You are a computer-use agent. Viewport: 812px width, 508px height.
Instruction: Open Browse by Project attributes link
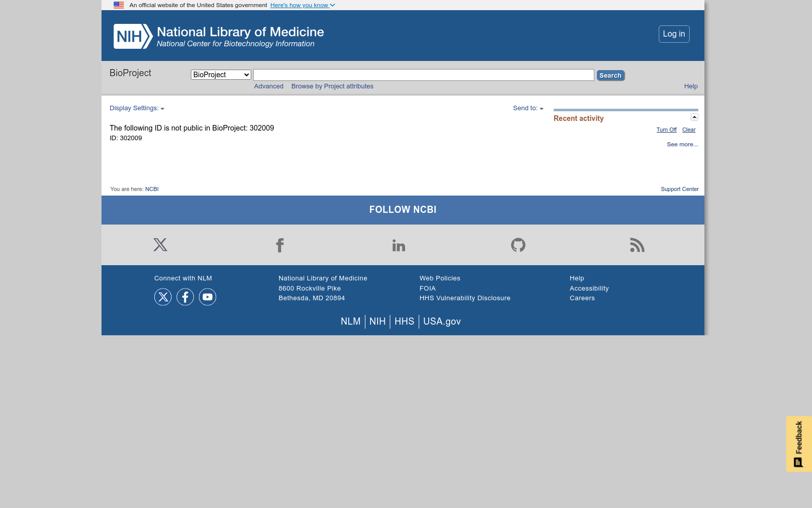[x=332, y=86]
